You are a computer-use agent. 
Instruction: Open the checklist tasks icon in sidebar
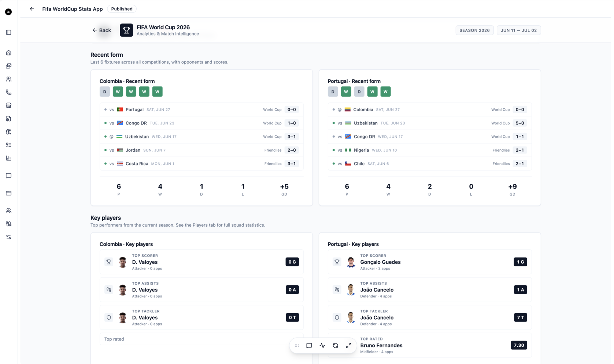(x=8, y=145)
